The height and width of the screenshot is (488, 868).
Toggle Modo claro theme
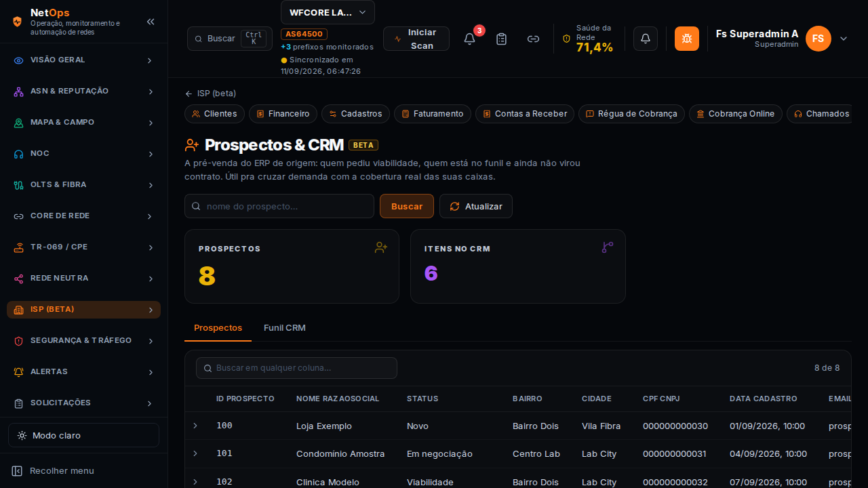(83, 435)
